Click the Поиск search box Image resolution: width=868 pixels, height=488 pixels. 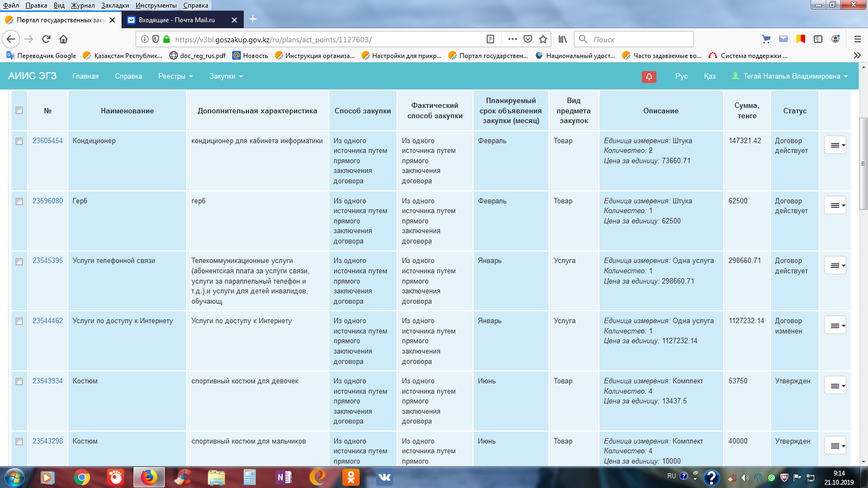point(634,39)
